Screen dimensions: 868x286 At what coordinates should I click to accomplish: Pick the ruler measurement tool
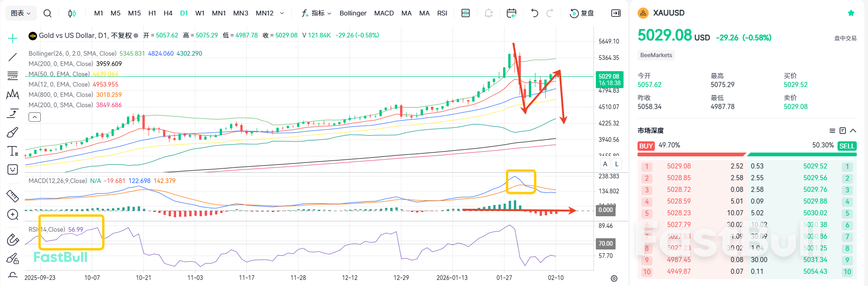point(13,196)
